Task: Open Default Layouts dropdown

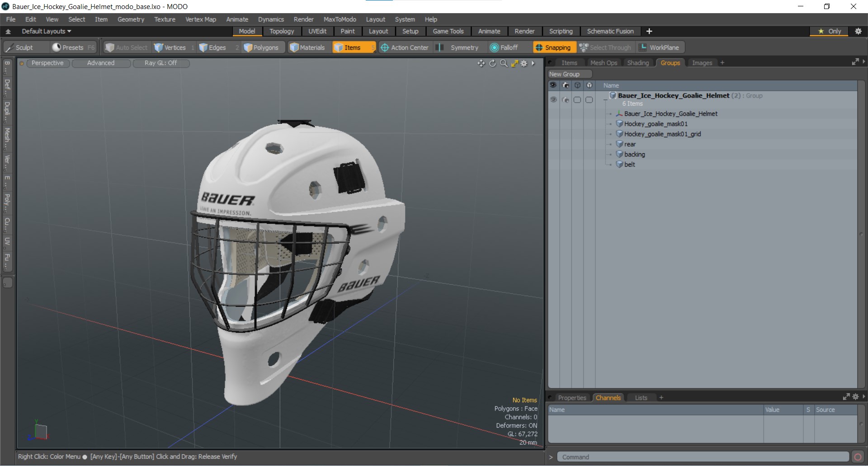Action: (47, 31)
